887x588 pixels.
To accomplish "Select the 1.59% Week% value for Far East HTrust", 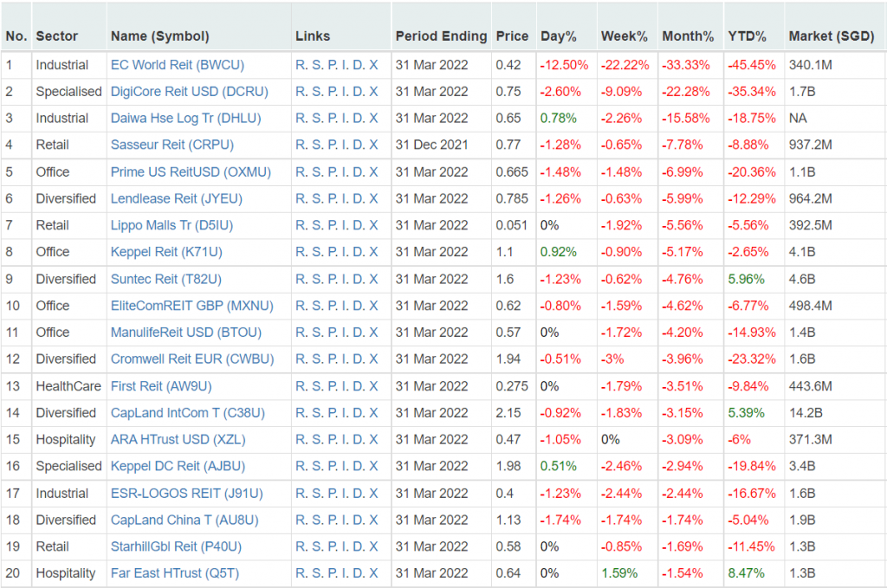I will tap(618, 572).
